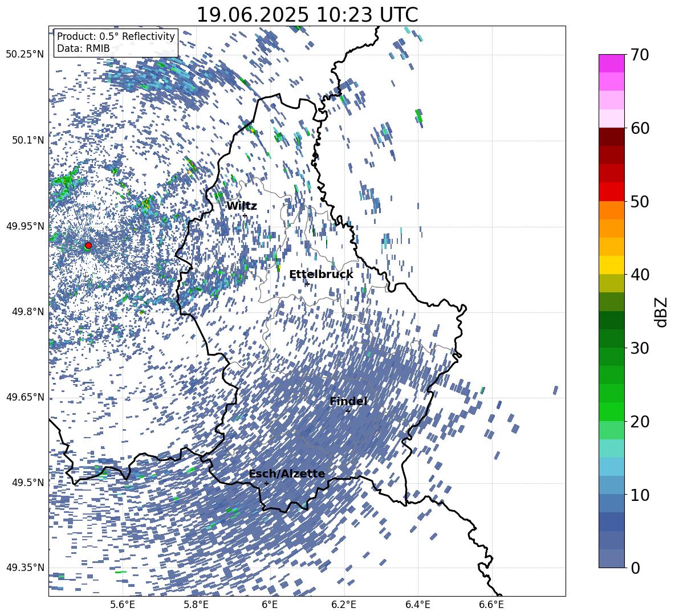Click the Findel location label
The image size is (675, 616).
point(348,401)
